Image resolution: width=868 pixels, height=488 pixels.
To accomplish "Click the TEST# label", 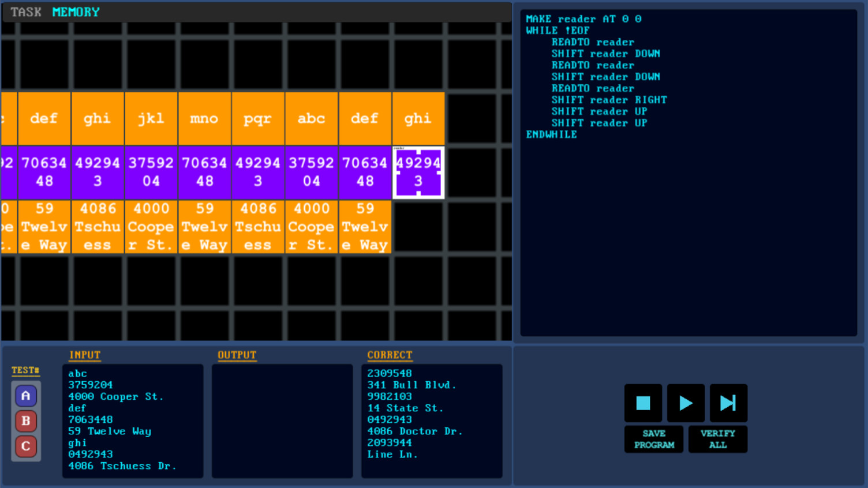I will click(x=26, y=370).
